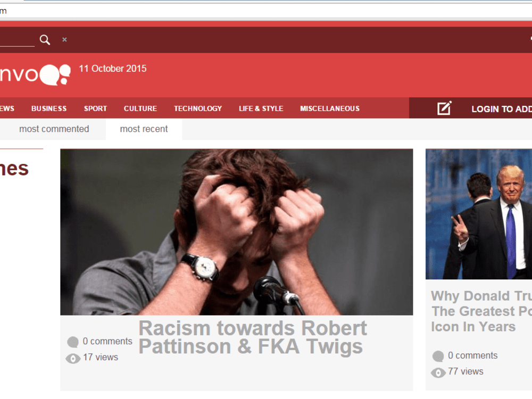Click comment bubble icon on Pattinson article

click(x=73, y=342)
